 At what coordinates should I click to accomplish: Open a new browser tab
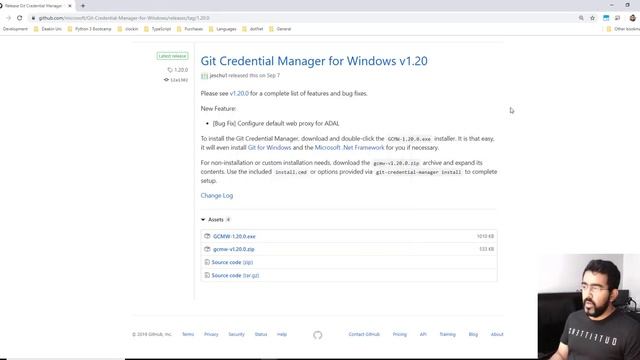pyautogui.click(x=83, y=6)
